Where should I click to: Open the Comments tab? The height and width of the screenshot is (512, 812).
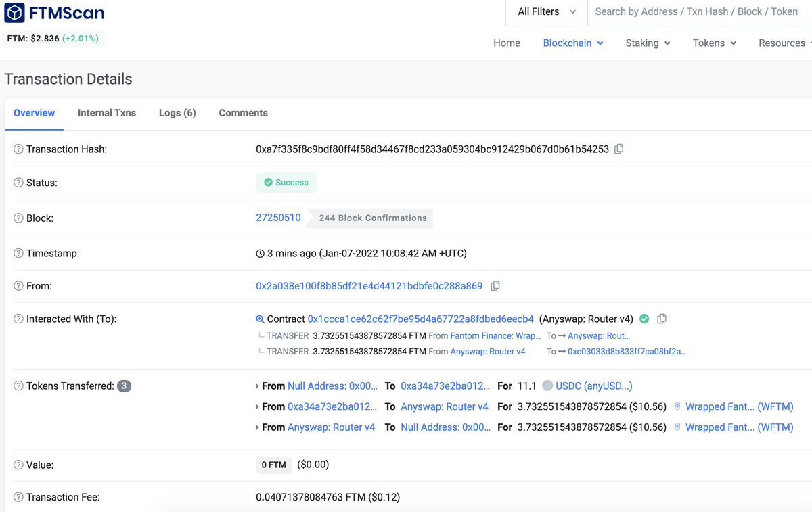244,113
